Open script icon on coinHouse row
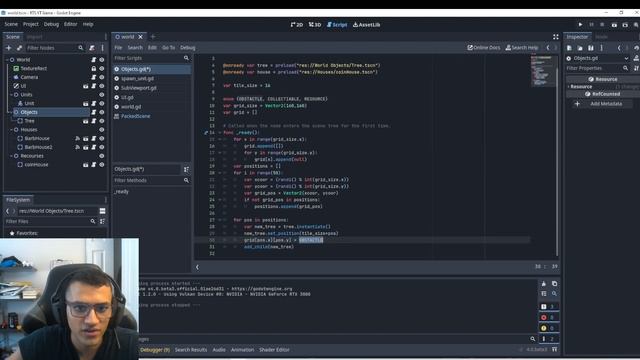640x360 pixels. (x=93, y=164)
